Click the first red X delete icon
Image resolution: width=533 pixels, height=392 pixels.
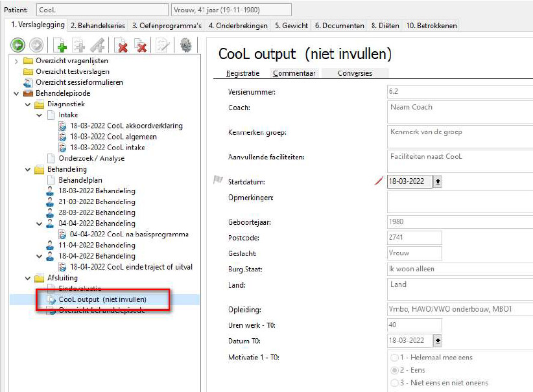point(121,45)
